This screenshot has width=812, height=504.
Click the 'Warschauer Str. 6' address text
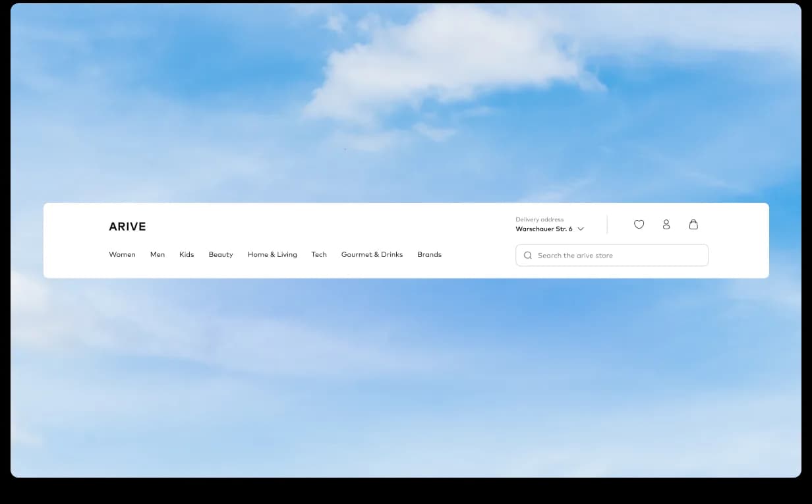[544, 229]
